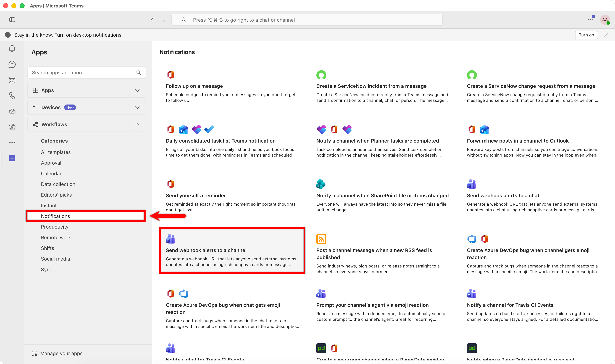Screen dimensions: 615x364
Task: Click the Teams icon above Send webhook alerts to a chat
Action: coord(471,184)
